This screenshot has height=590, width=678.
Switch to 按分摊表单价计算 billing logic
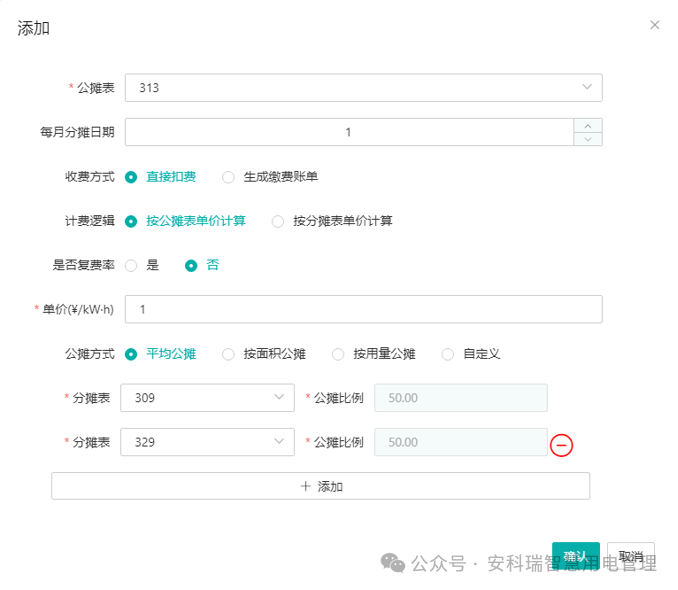point(278,221)
